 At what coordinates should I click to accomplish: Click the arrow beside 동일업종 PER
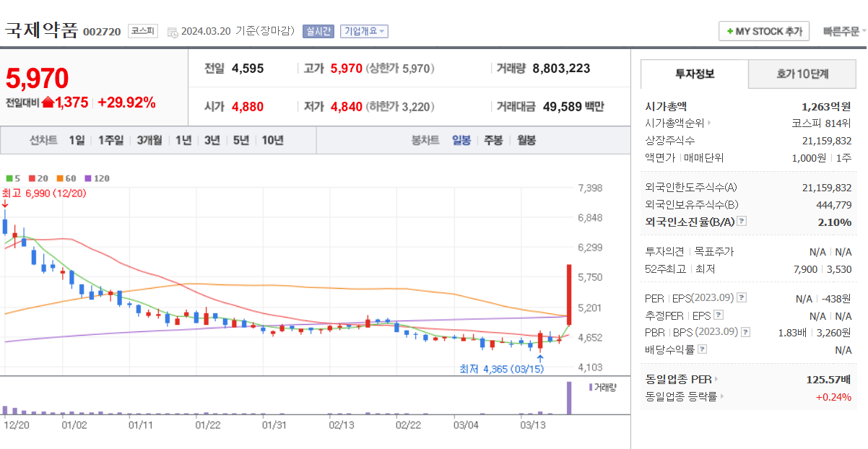coord(716,380)
